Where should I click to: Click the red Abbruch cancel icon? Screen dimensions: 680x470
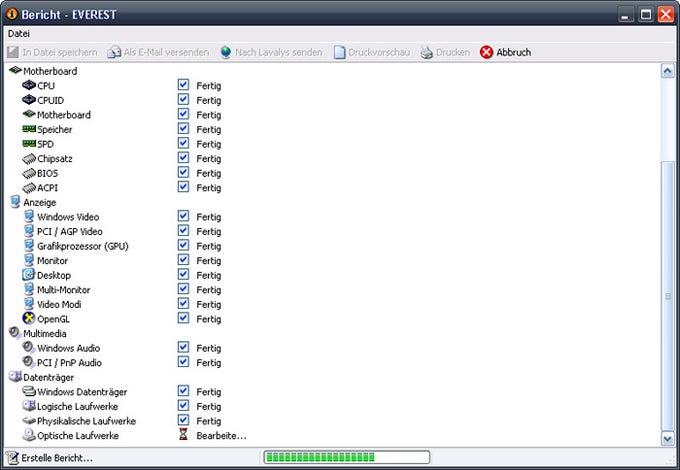[487, 52]
